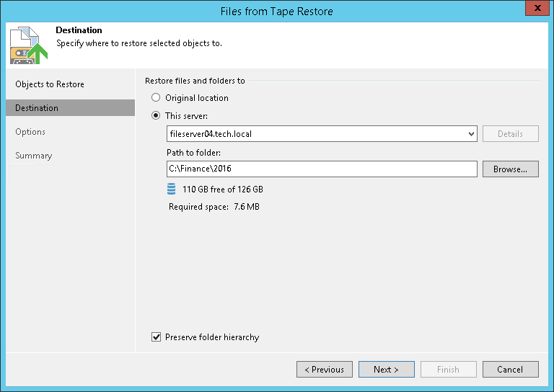The image size is (554, 392).
Task: Select the This server radio button
Action: point(156,115)
